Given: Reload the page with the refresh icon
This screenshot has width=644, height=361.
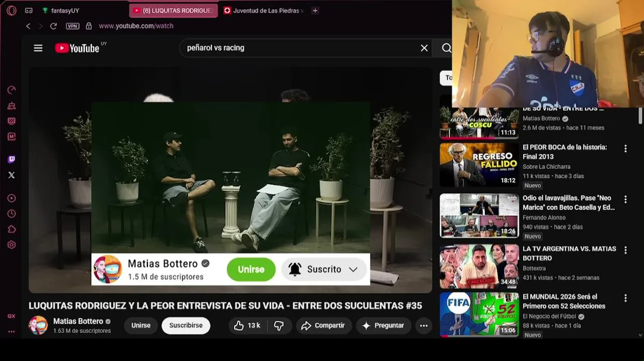Looking at the screenshot, I should click(x=53, y=26).
